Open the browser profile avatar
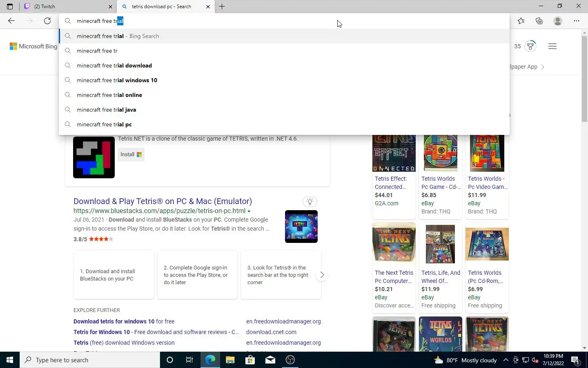The width and height of the screenshot is (588, 368). [558, 21]
